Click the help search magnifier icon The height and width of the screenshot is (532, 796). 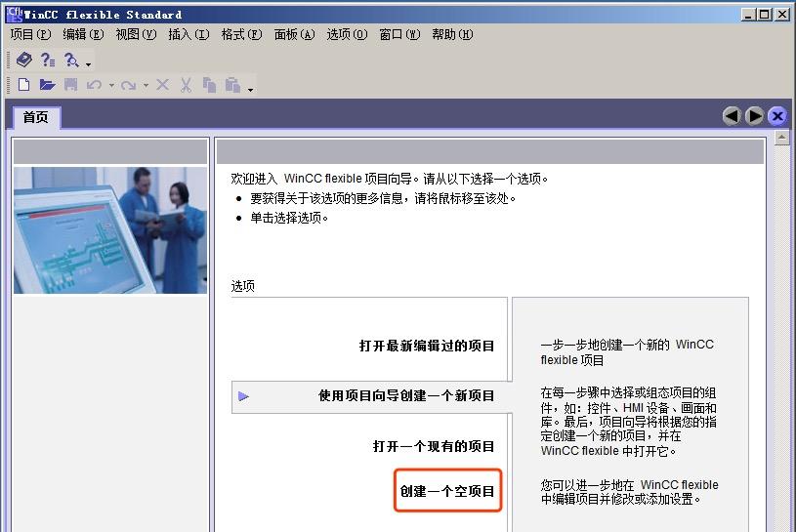[71, 60]
